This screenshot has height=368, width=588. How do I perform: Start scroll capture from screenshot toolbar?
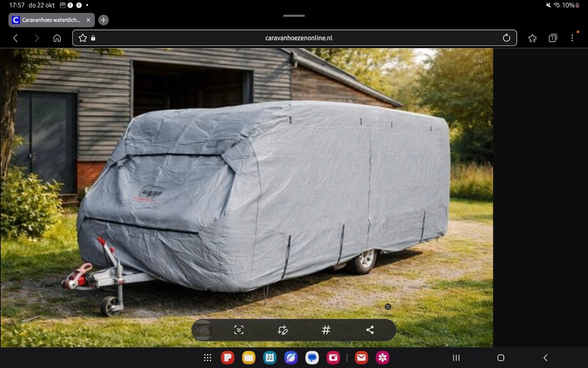point(239,330)
